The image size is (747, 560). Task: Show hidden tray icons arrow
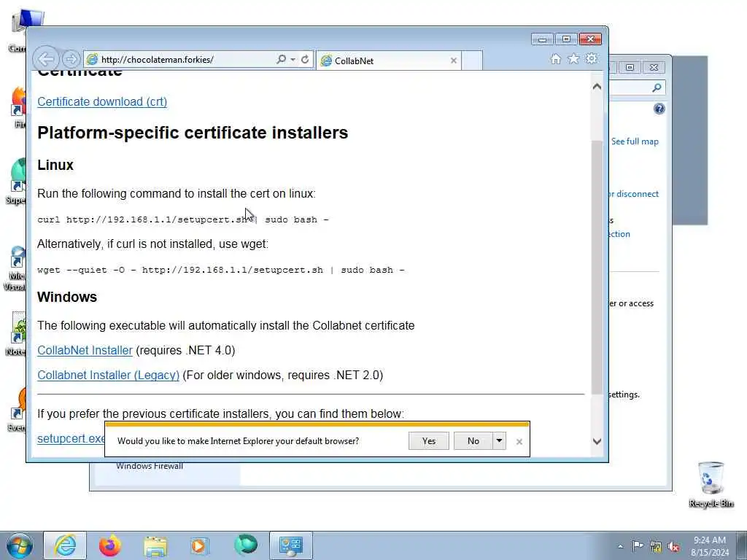[x=620, y=546]
